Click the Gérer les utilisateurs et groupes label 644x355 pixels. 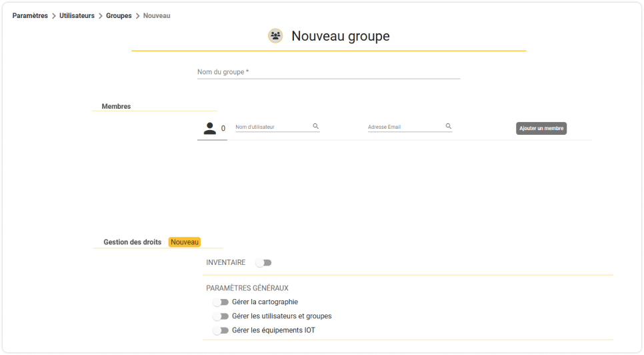click(282, 316)
